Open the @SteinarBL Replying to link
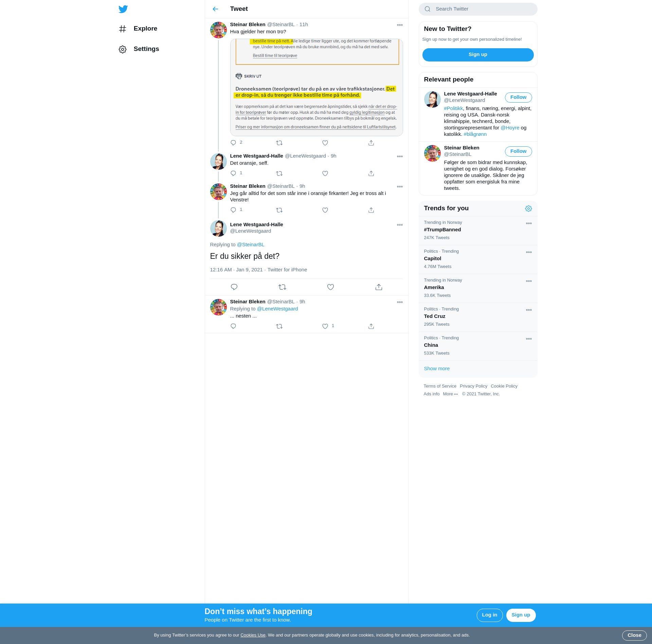The image size is (652, 644). tap(250, 245)
